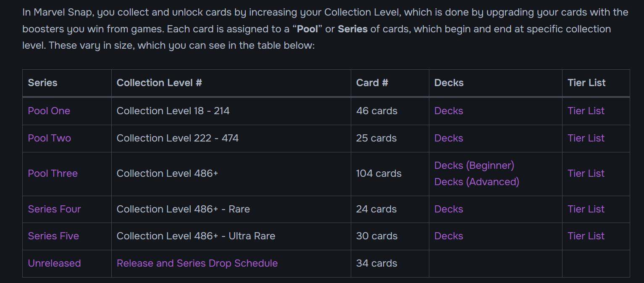Image resolution: width=644 pixels, height=283 pixels.
Task: Open the Pool Two series link
Action: 49,138
